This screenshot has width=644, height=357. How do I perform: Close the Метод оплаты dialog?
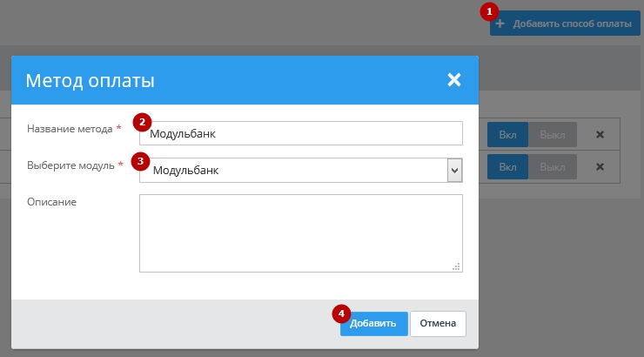point(453,80)
